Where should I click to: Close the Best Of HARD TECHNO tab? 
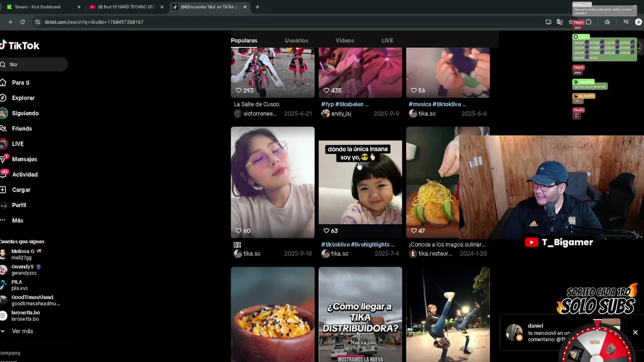coord(162,7)
